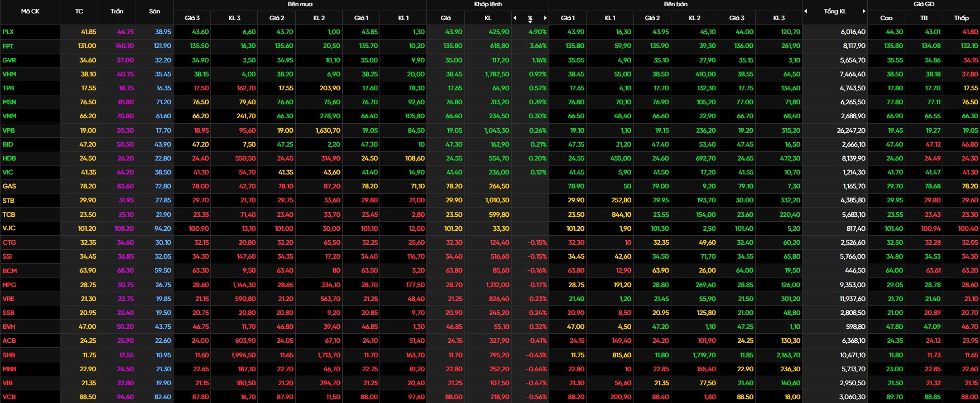Click the KL header under Khớp lệnh

488,18
